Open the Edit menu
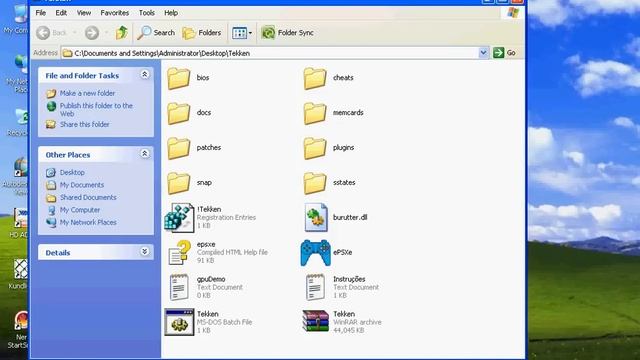640x360 pixels. (61, 13)
